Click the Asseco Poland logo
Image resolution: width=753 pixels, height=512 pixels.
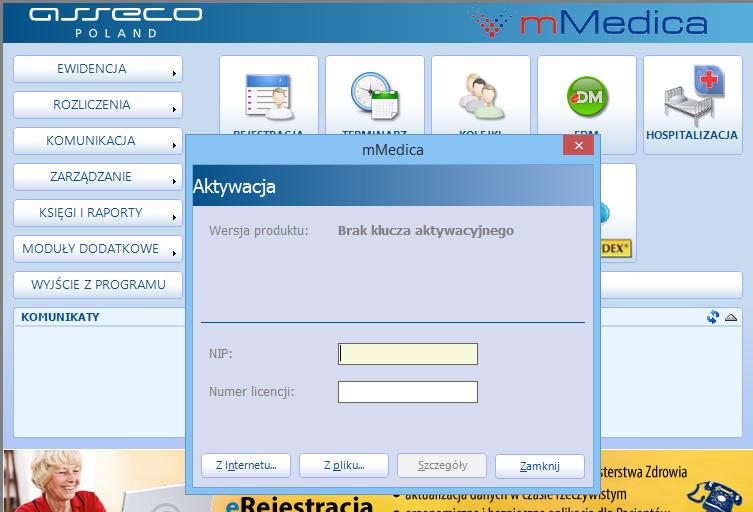coord(115,22)
